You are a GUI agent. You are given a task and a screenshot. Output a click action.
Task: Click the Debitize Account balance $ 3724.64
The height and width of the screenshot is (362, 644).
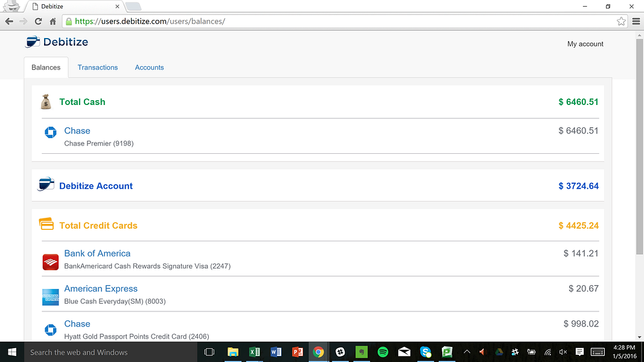click(578, 186)
